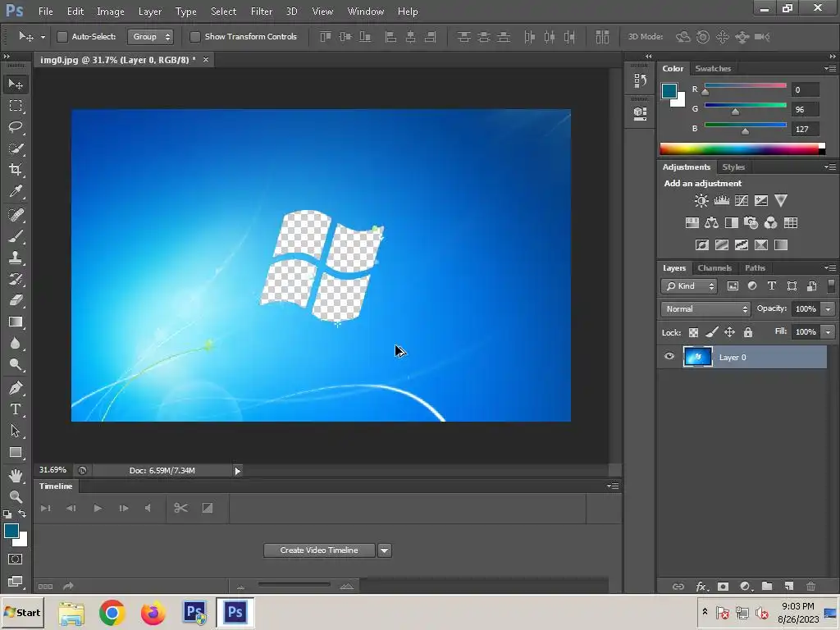Toggle the layer filter switch
Image resolution: width=840 pixels, height=630 pixels.
831,285
